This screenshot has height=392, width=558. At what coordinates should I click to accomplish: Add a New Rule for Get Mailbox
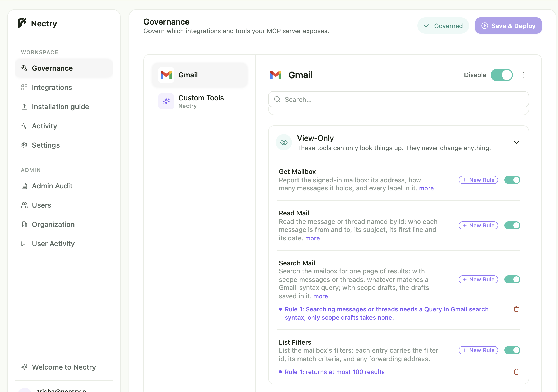[478, 180]
